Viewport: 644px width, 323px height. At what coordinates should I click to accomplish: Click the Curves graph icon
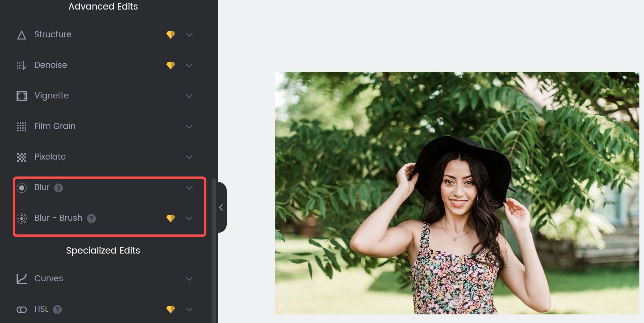click(x=21, y=279)
